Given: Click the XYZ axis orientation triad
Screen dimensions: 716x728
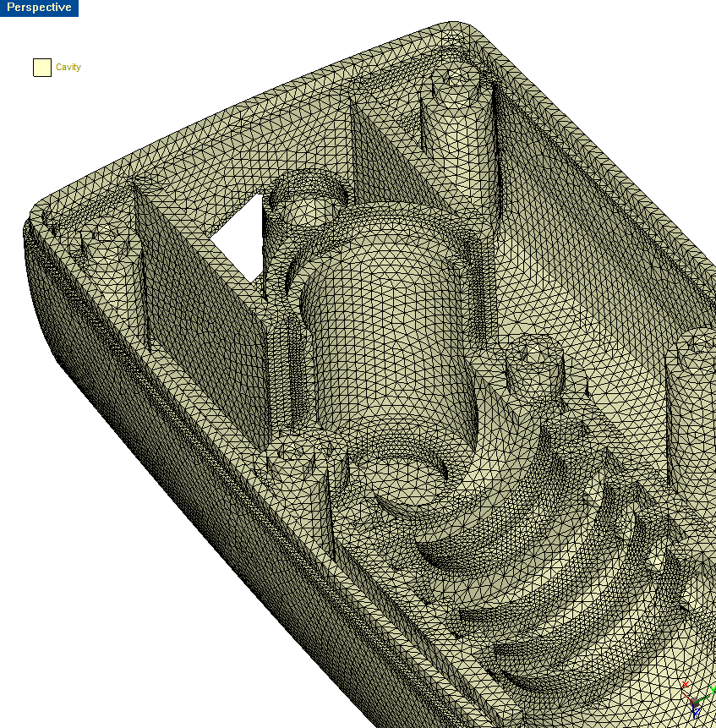Looking at the screenshot, I should tap(698, 700).
